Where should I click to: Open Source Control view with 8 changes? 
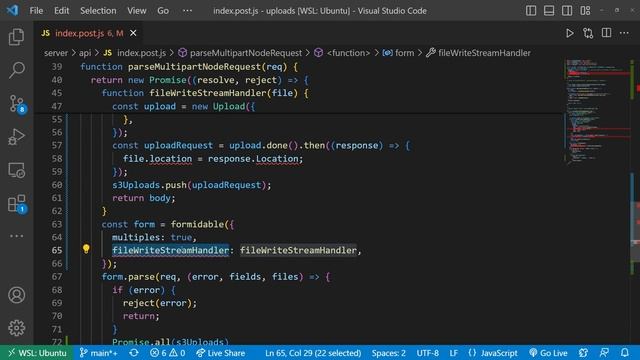point(17,104)
